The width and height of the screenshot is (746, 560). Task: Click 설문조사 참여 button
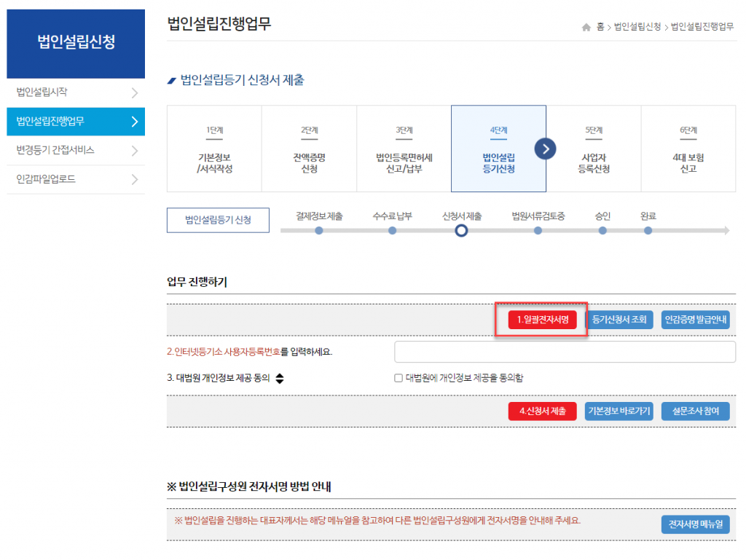696,411
